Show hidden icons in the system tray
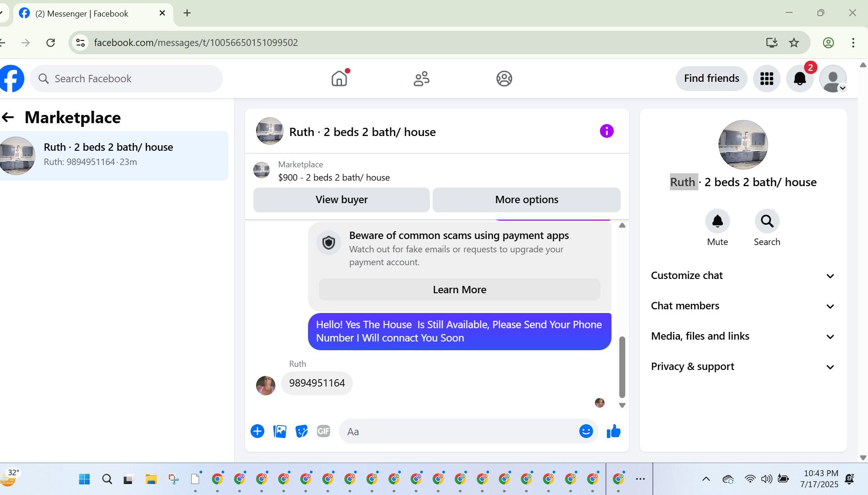Image resolution: width=868 pixels, height=495 pixels. click(706, 479)
